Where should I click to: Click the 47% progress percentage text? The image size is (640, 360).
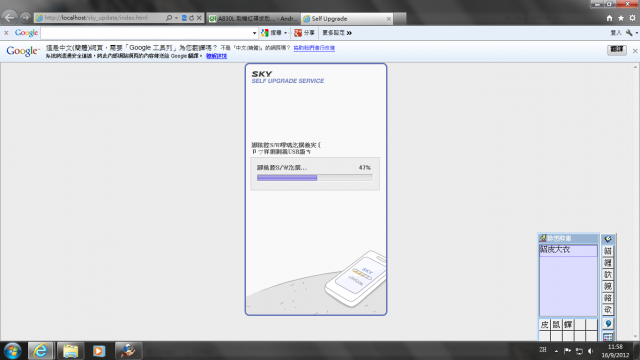pyautogui.click(x=364, y=168)
